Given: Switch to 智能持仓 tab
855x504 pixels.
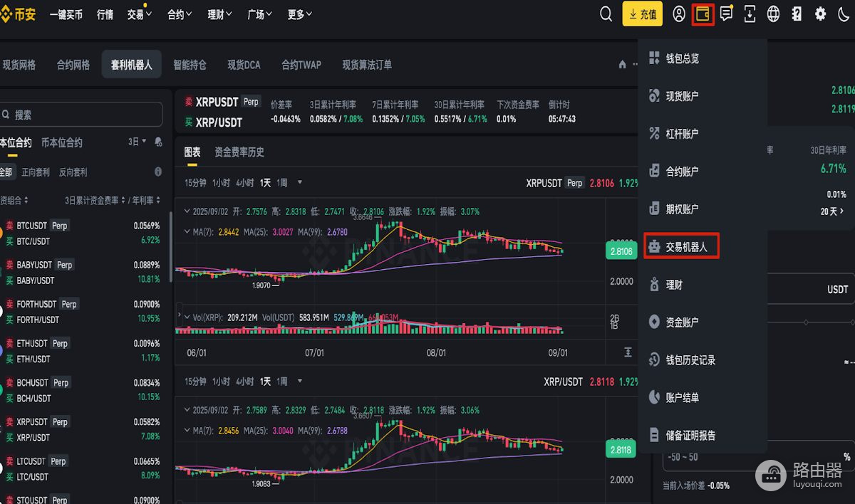Looking at the screenshot, I should pos(190,65).
